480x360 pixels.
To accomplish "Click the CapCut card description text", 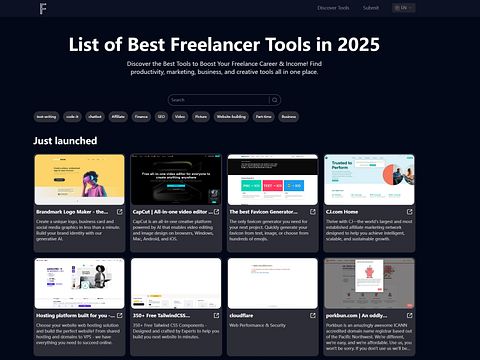I will pyautogui.click(x=173, y=230).
